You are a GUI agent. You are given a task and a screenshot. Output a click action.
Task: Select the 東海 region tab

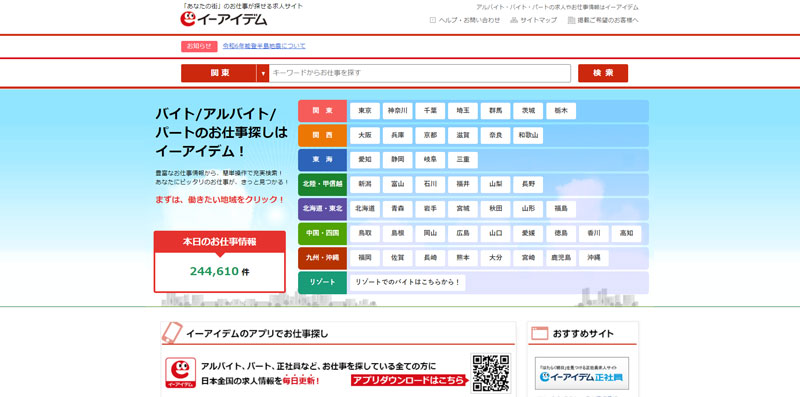(x=322, y=160)
